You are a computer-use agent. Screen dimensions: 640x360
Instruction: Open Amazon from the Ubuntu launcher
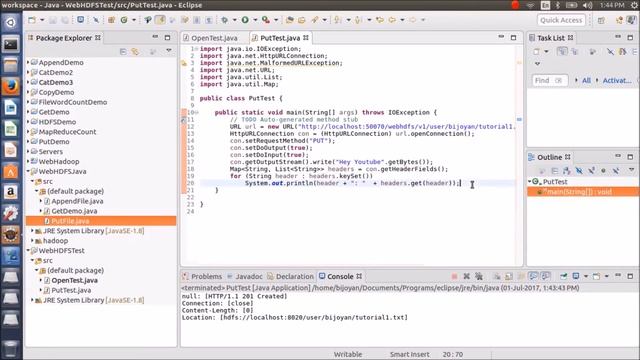[x=11, y=192]
